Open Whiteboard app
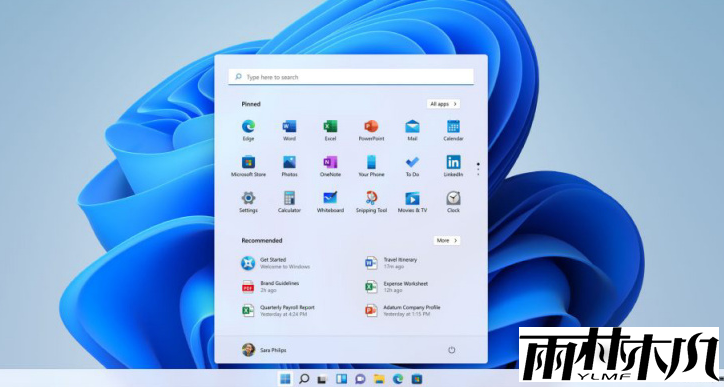 click(x=330, y=202)
